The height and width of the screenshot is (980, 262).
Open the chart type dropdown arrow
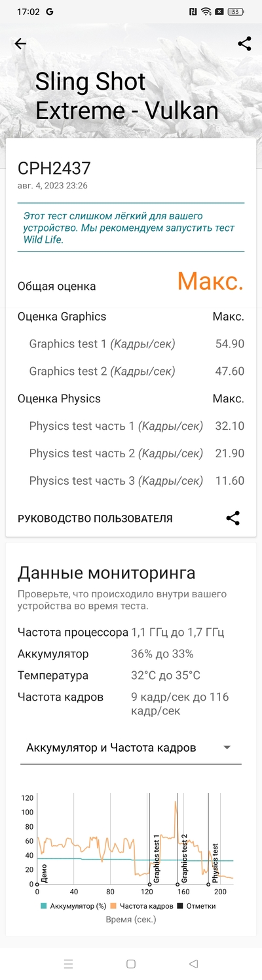click(x=227, y=747)
